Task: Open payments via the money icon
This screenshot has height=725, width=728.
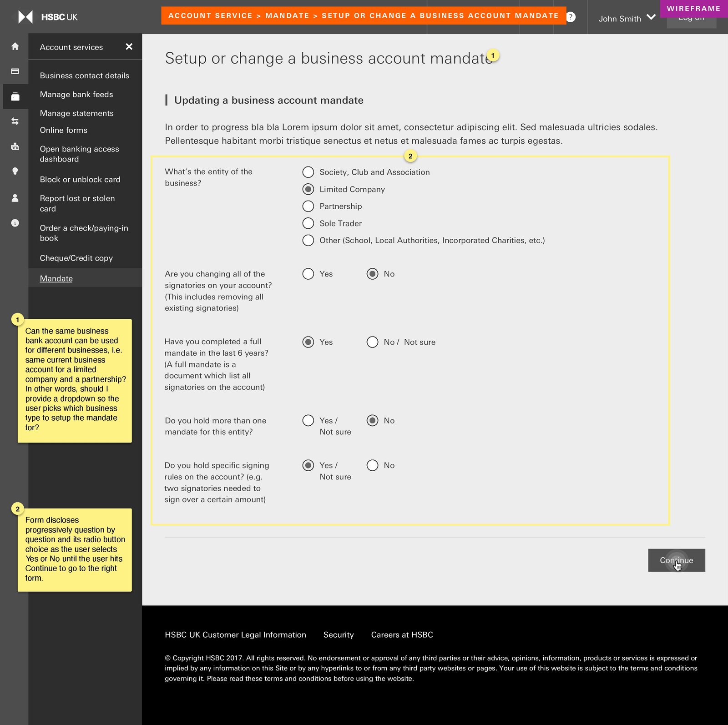Action: [x=15, y=146]
